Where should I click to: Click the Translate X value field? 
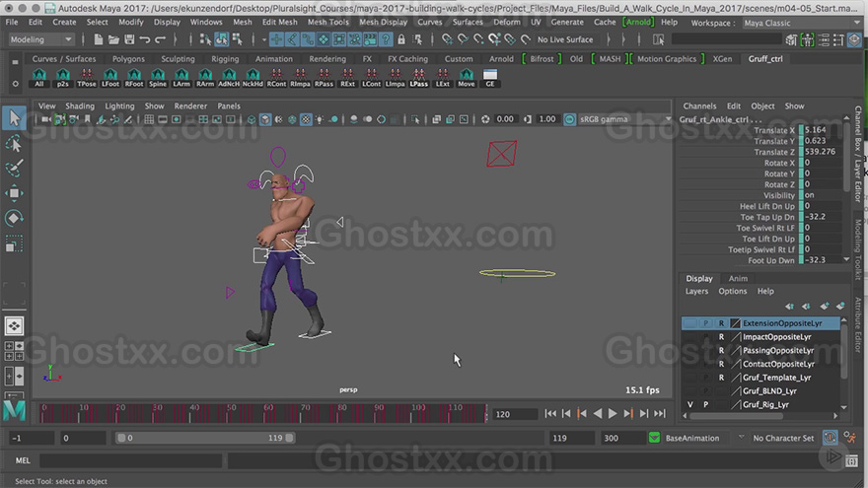pyautogui.click(x=823, y=130)
